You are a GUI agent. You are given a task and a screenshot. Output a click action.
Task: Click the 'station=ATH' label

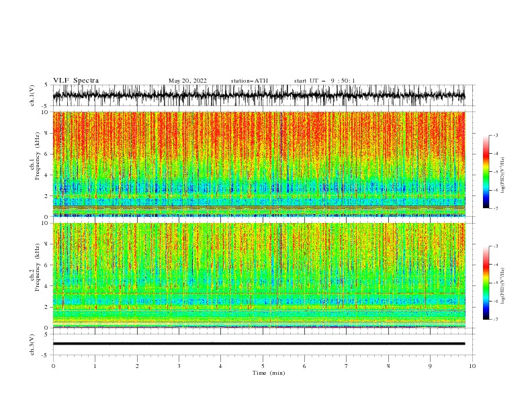coord(249,81)
